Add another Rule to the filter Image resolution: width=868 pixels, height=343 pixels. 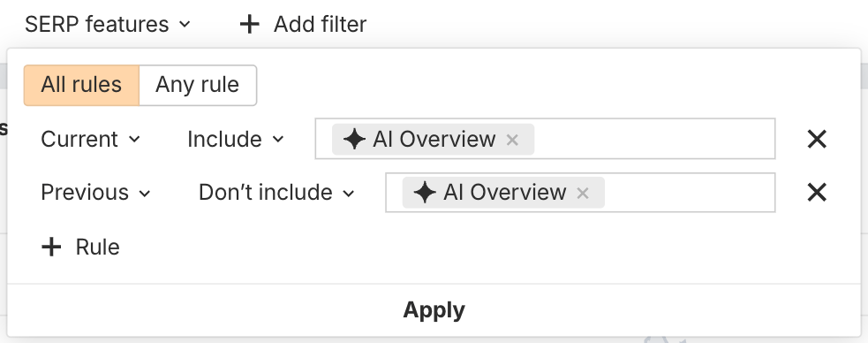point(81,248)
